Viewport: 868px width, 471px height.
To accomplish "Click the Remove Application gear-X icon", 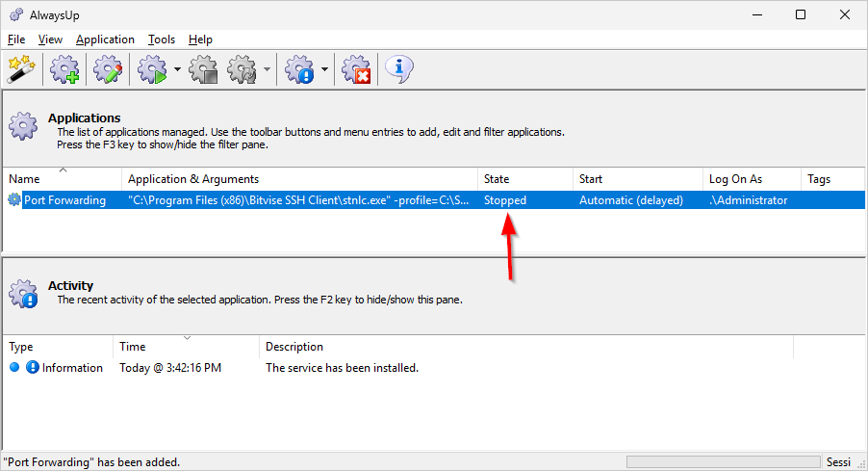I will (356, 69).
